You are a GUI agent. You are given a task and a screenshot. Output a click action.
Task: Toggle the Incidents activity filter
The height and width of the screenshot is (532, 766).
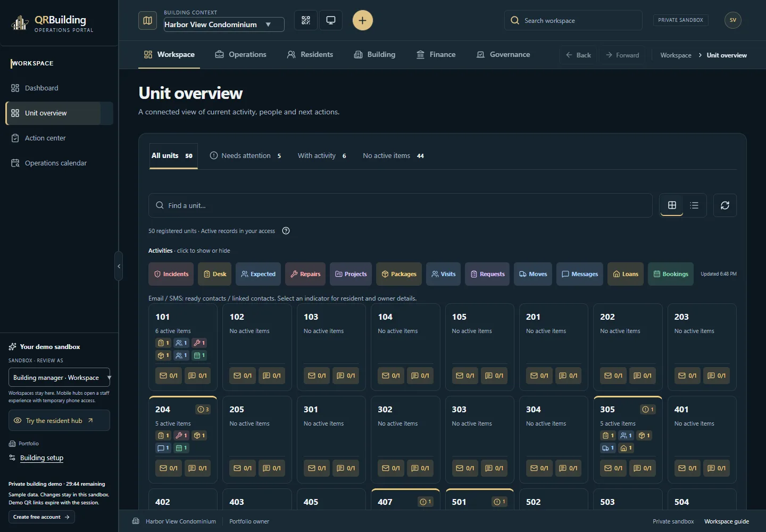pyautogui.click(x=171, y=274)
